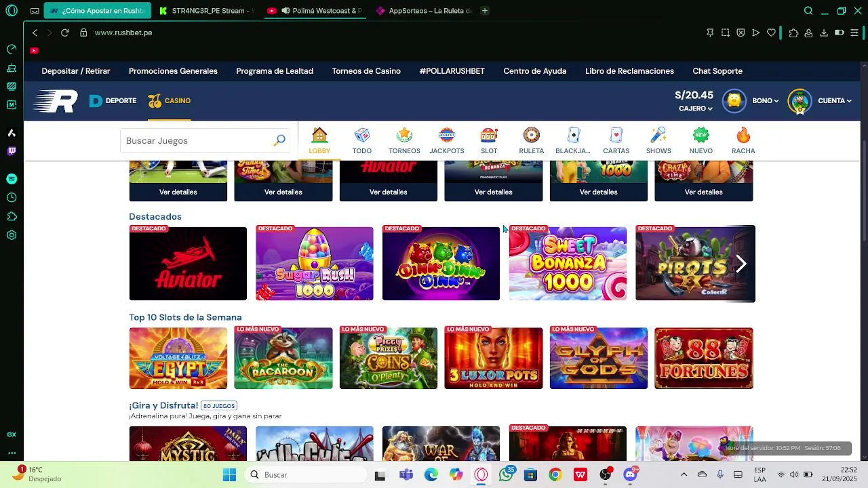Open the Sugar Rush 1000 game
The image size is (868, 488).
tap(315, 264)
